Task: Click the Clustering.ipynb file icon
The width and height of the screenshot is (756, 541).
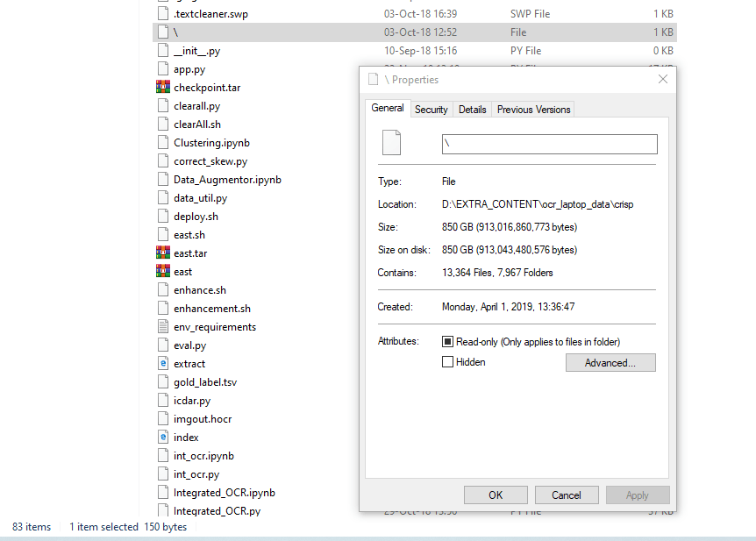Action: [x=162, y=143]
